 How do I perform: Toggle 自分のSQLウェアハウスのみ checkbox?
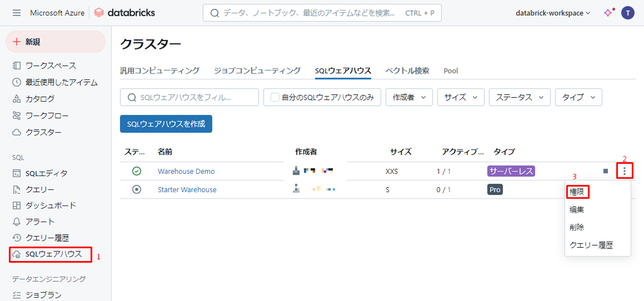click(275, 98)
